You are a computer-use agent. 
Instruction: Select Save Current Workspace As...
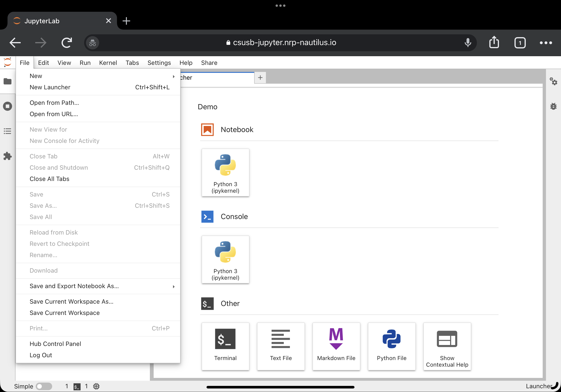98,302
